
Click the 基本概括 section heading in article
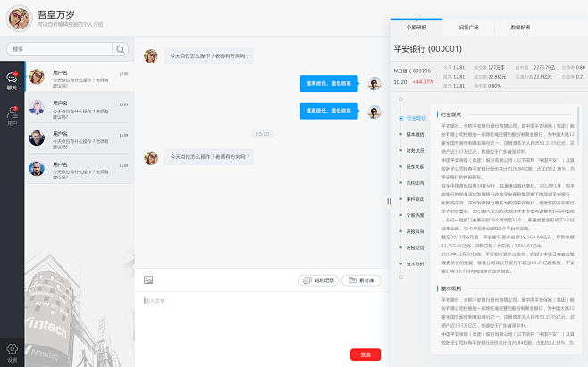point(451,288)
